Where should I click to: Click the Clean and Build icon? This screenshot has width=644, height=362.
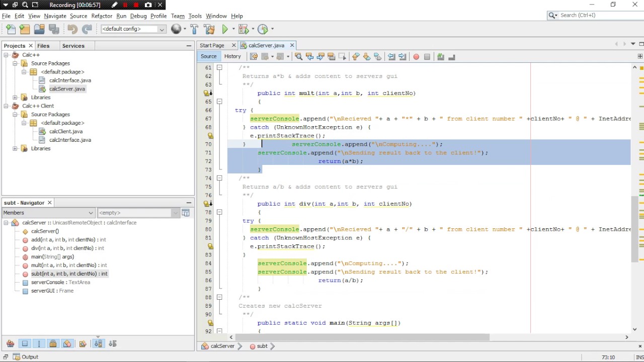209,29
